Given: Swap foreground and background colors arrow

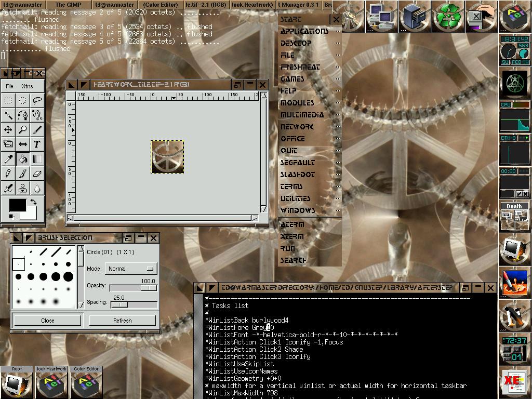Looking at the screenshot, I should (x=33, y=202).
